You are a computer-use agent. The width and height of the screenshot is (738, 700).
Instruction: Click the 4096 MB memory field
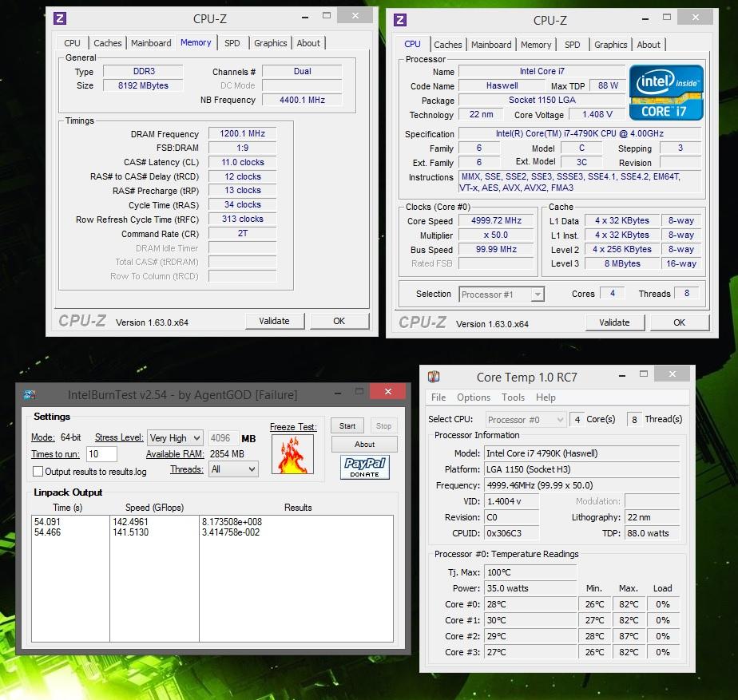click(223, 438)
